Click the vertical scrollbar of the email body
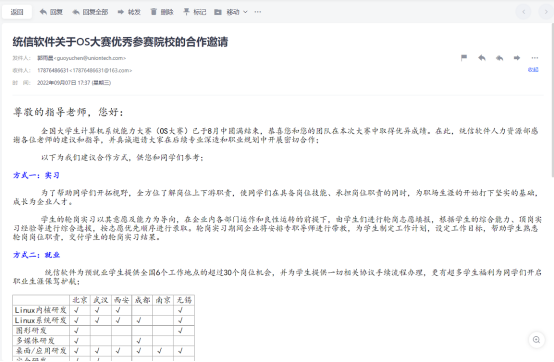This screenshot has height=362, width=554. coord(552,100)
